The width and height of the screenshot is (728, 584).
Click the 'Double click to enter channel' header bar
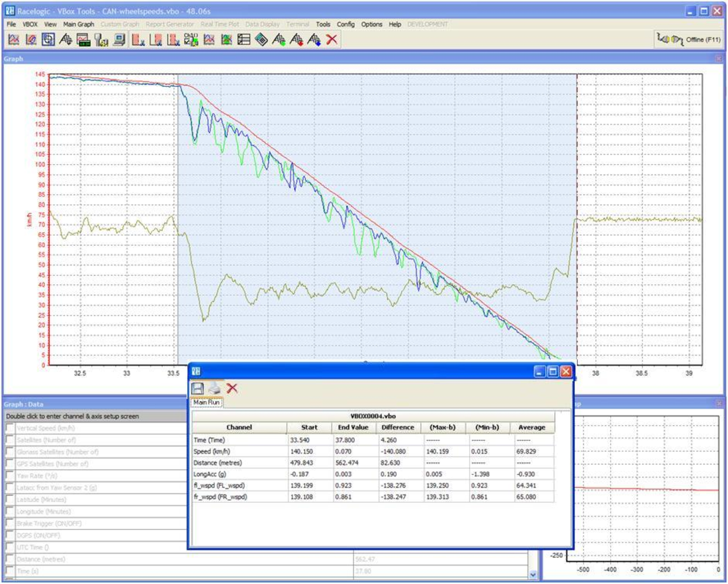coord(96,416)
